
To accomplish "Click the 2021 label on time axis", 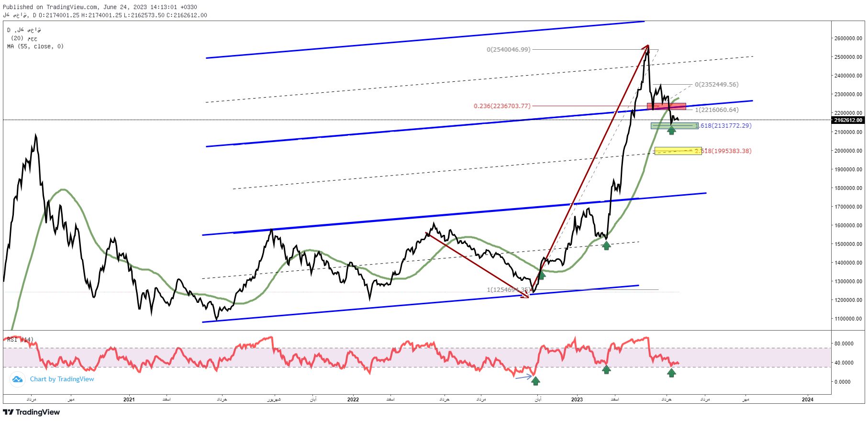I will tap(129, 399).
